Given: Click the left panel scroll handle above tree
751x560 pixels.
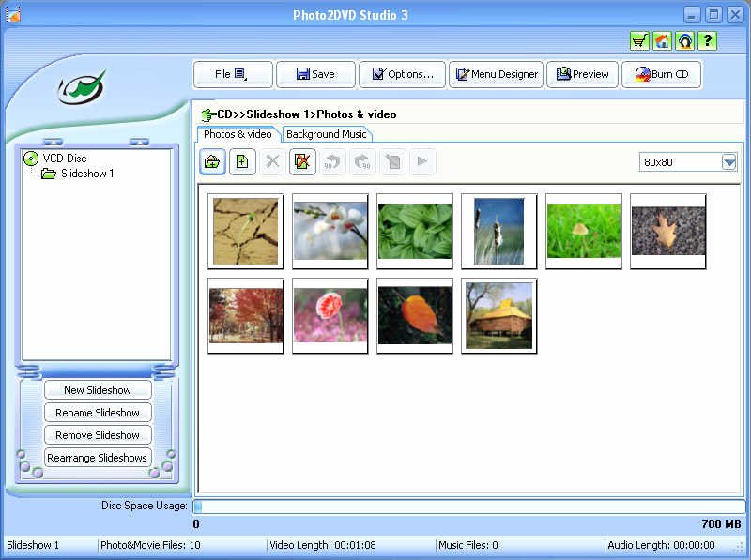Looking at the screenshot, I should (53, 142).
